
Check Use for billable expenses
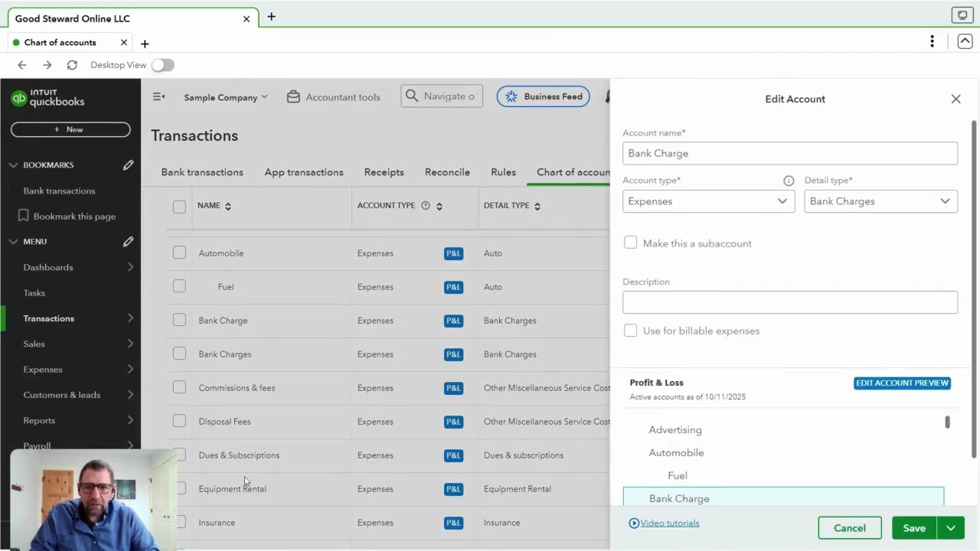(630, 330)
